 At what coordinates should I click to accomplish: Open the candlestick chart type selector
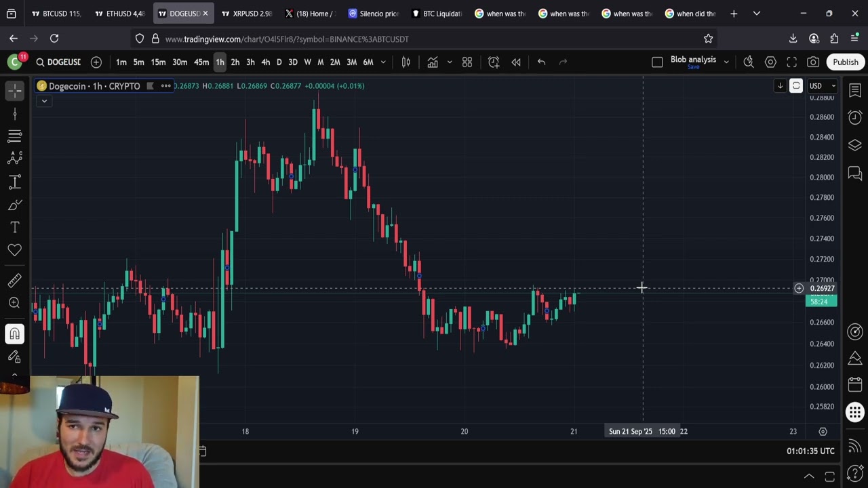pos(406,62)
